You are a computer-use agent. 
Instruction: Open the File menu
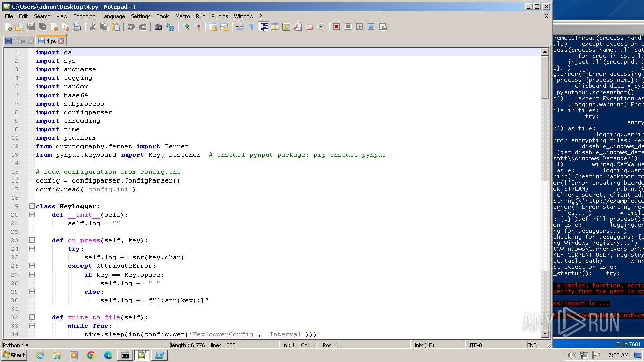pos(9,16)
